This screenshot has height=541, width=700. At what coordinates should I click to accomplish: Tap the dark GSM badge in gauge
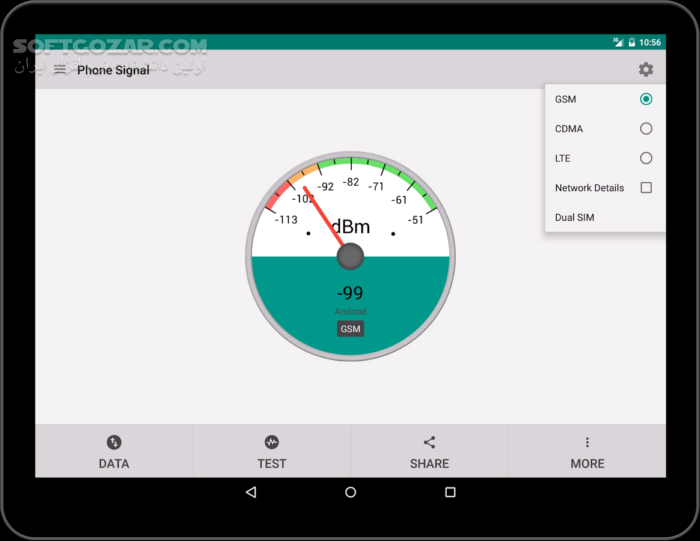tap(350, 329)
